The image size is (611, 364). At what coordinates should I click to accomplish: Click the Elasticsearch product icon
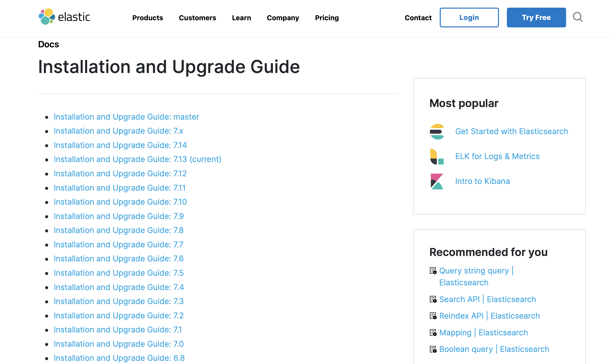click(x=437, y=132)
